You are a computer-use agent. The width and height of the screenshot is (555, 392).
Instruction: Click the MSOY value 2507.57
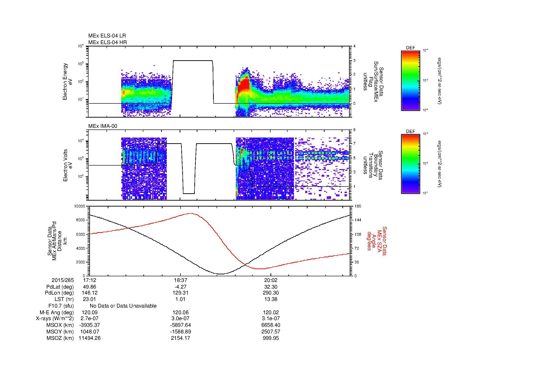click(x=271, y=332)
